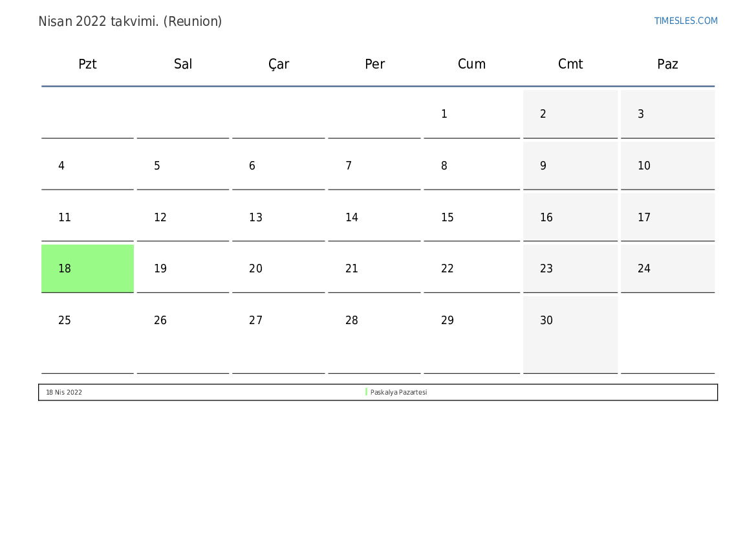Select the Paz weekday header

coord(668,64)
